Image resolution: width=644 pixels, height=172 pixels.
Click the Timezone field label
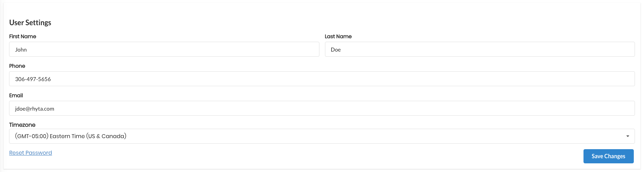pyautogui.click(x=22, y=125)
